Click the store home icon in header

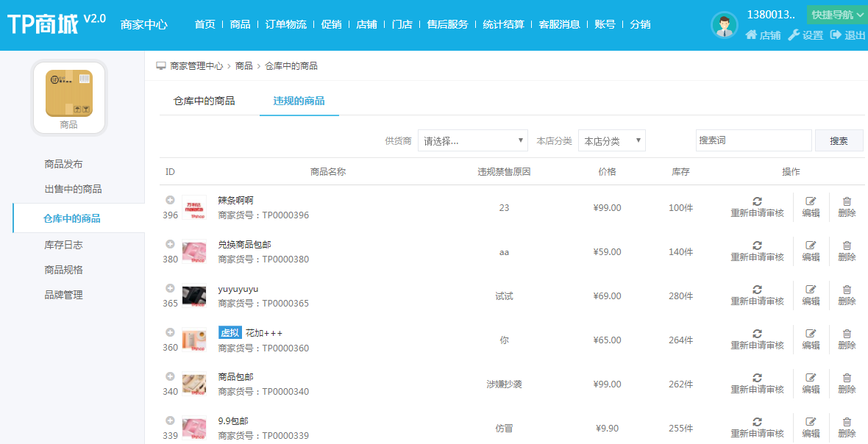tap(751, 35)
